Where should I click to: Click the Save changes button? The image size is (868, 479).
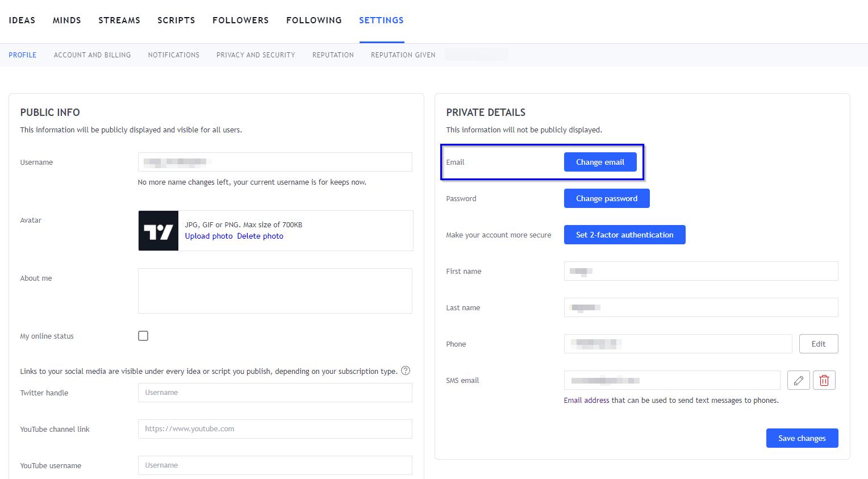pos(802,438)
